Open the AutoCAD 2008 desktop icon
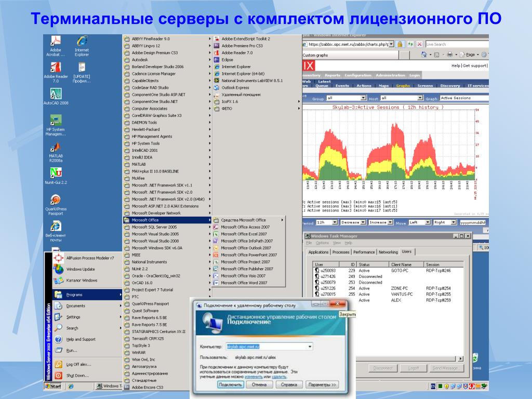 pos(56,96)
